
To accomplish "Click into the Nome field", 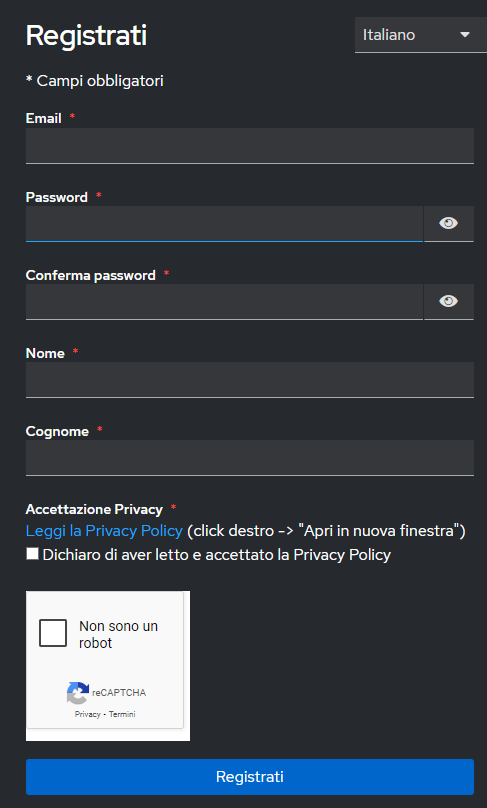I will (250, 380).
